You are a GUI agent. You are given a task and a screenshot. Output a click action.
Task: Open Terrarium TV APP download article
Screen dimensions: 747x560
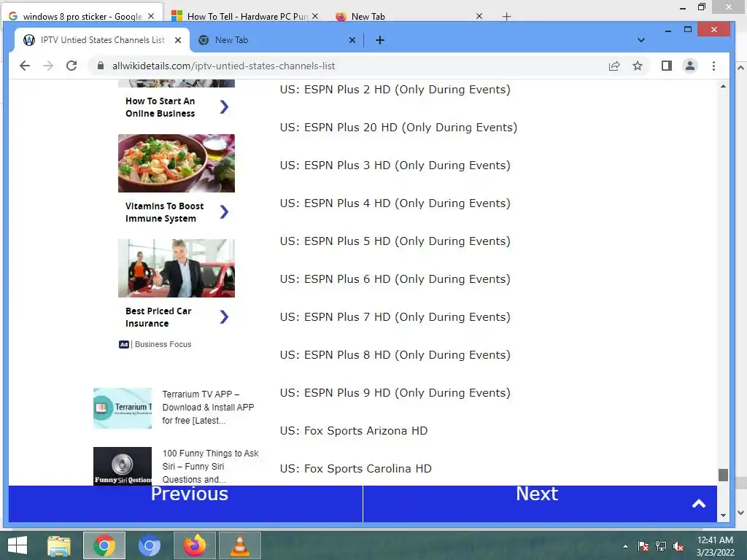[208, 407]
